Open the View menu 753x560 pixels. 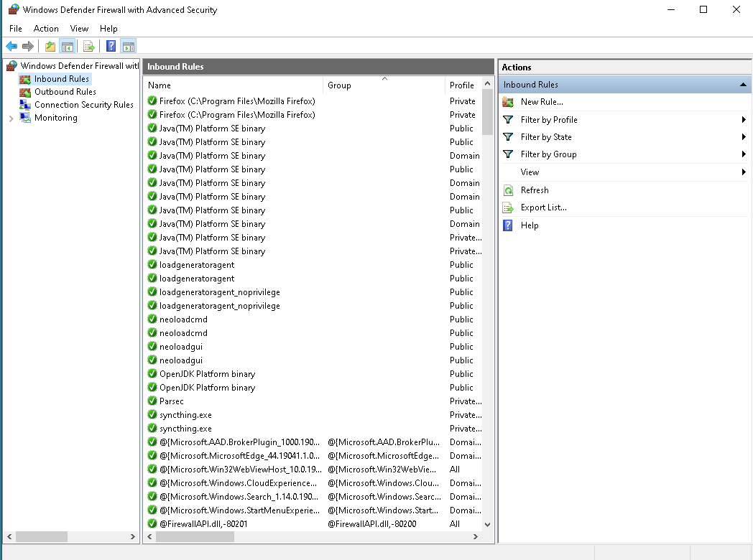[79, 29]
